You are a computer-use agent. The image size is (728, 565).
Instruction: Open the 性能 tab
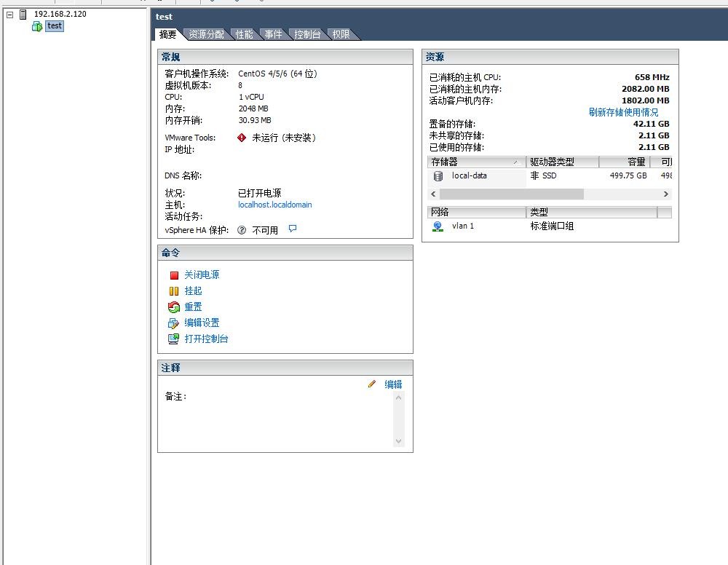point(244,34)
